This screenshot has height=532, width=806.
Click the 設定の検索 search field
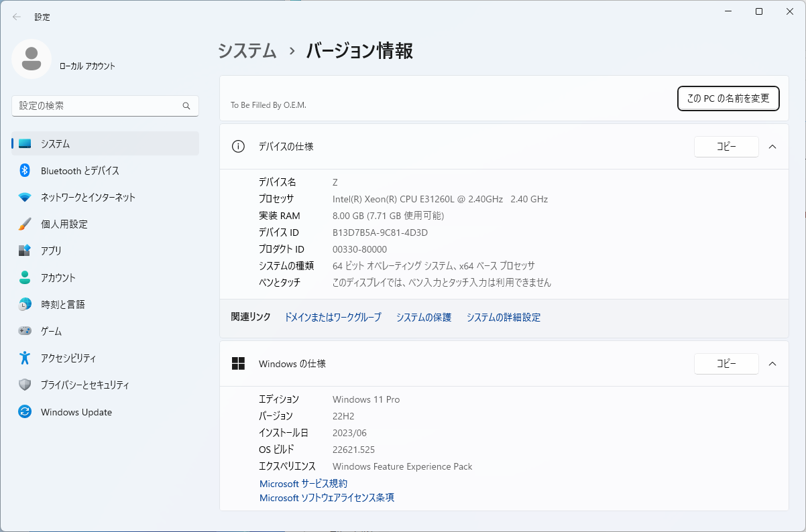click(x=99, y=106)
